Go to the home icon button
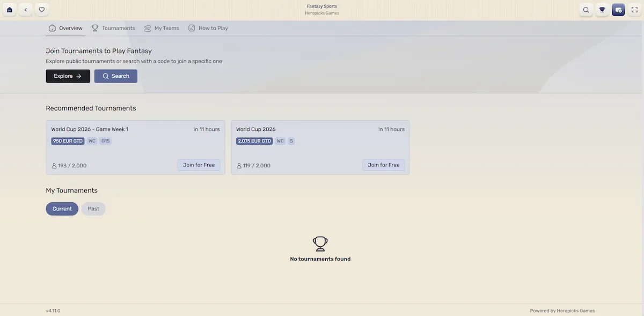 (x=10, y=10)
